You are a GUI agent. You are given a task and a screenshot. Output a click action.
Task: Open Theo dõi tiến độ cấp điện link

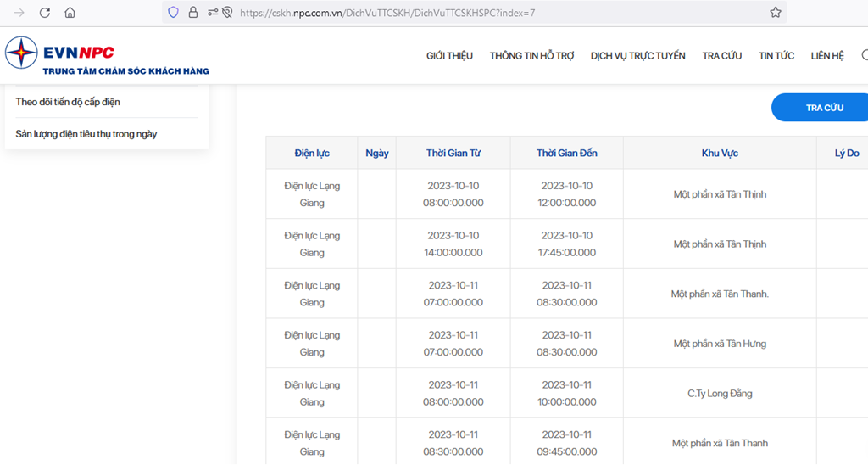pos(68,102)
